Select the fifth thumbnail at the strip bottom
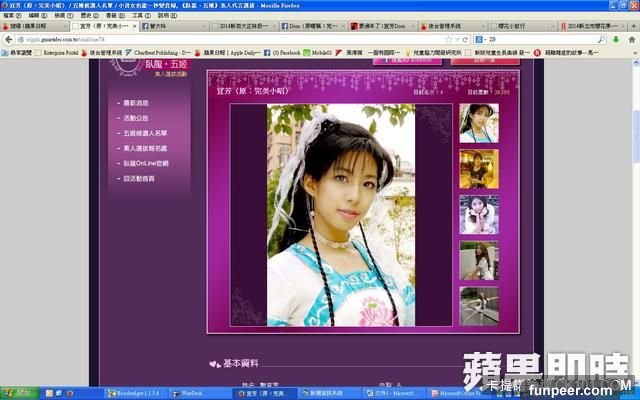This screenshot has width=640, height=400. click(478, 305)
